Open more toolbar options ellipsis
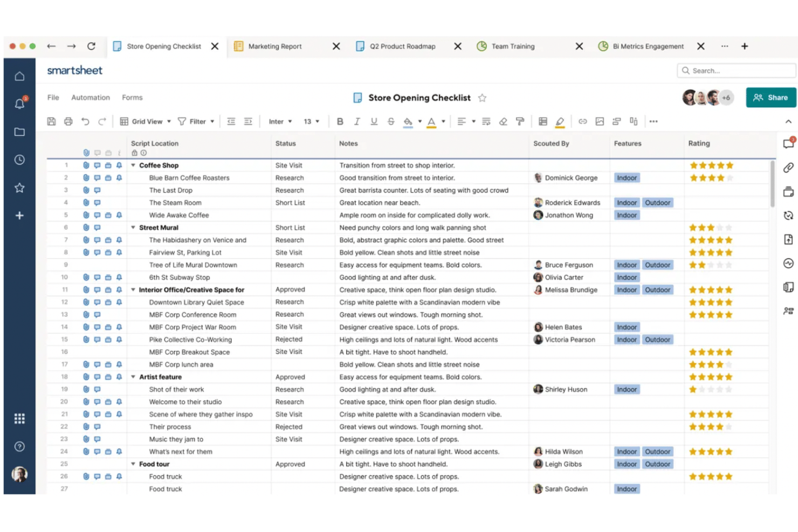Screen dimensions: 798x532 click(653, 121)
